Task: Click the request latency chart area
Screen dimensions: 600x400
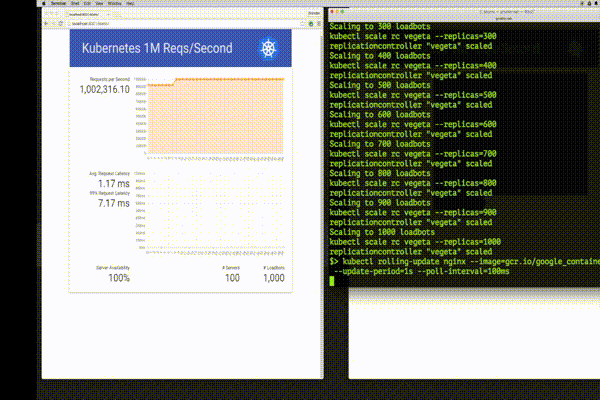Action: point(215,211)
